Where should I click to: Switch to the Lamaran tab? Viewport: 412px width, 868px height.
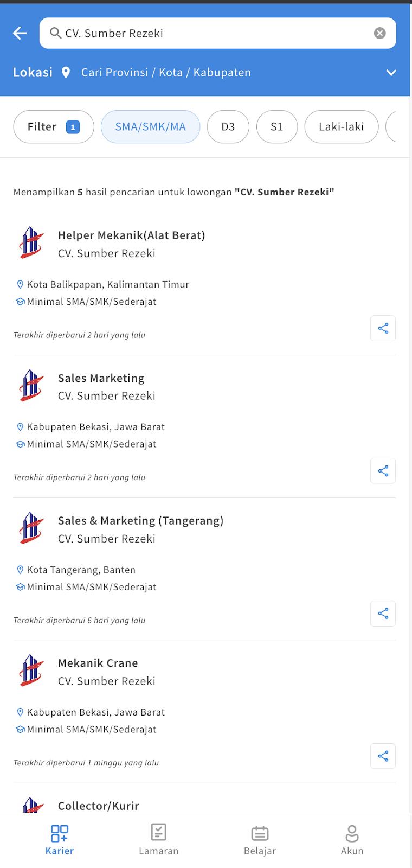158,840
